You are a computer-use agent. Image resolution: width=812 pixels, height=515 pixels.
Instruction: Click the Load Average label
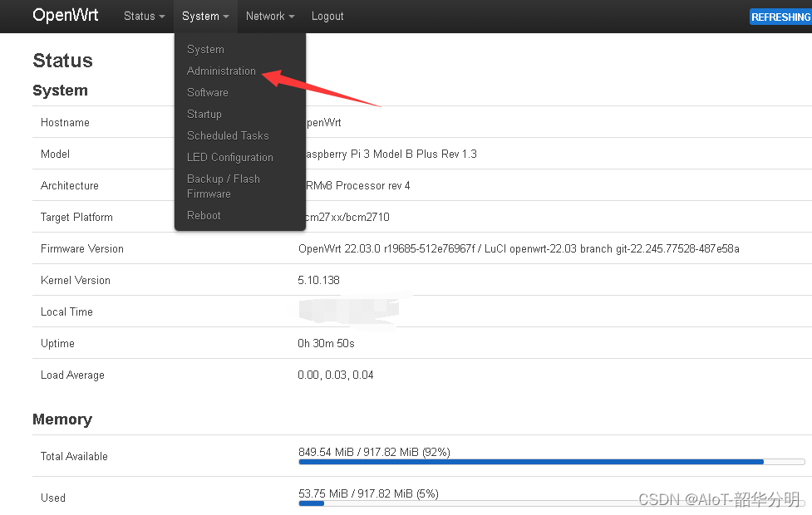coord(72,375)
